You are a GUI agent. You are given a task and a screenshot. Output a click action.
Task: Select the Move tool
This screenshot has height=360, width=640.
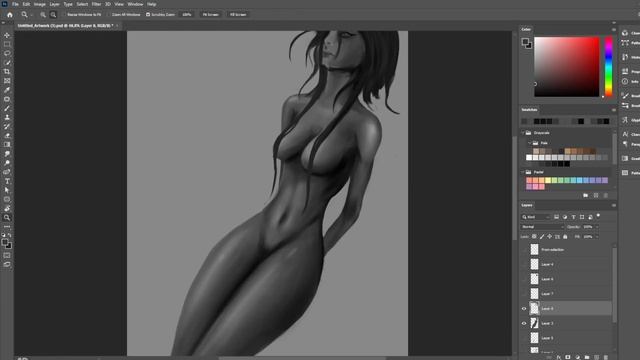[7, 36]
